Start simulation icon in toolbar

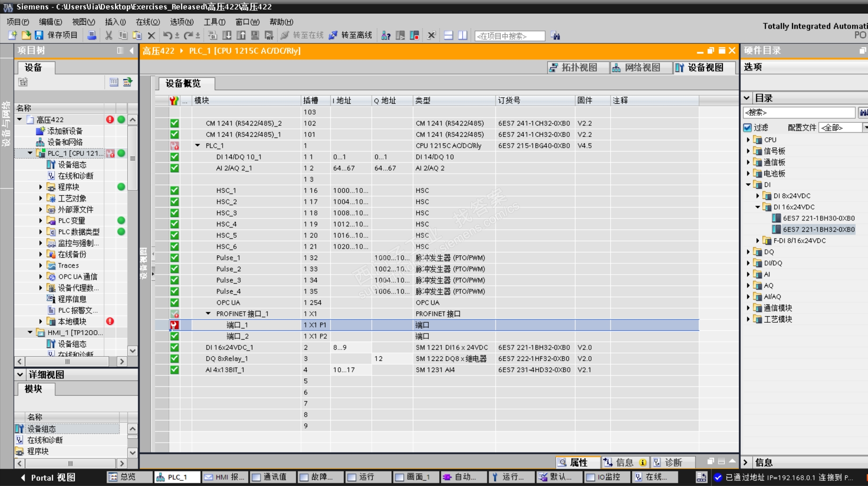255,35
